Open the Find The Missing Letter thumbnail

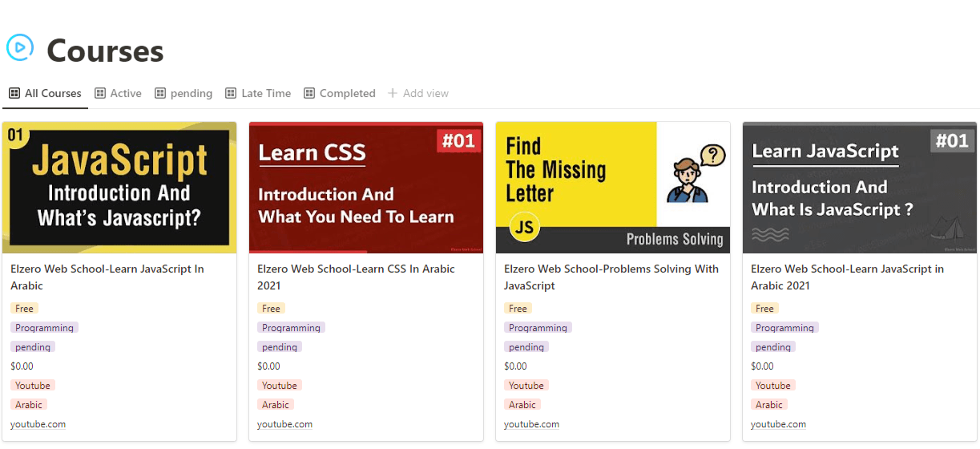[613, 188]
